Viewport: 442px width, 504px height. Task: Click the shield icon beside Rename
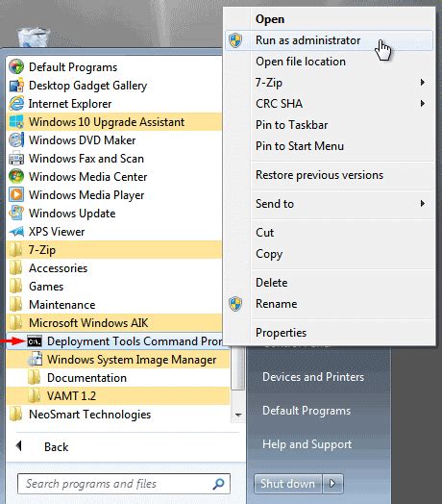[x=235, y=304]
